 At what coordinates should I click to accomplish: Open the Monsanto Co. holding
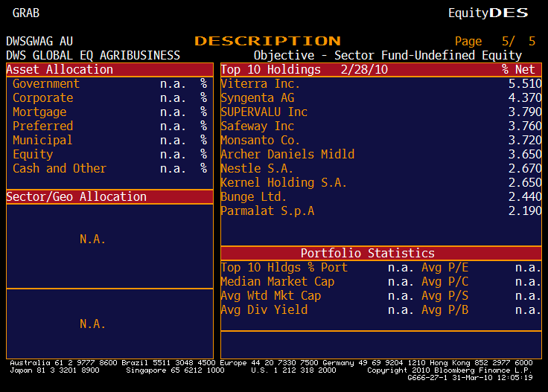pyautogui.click(x=261, y=141)
